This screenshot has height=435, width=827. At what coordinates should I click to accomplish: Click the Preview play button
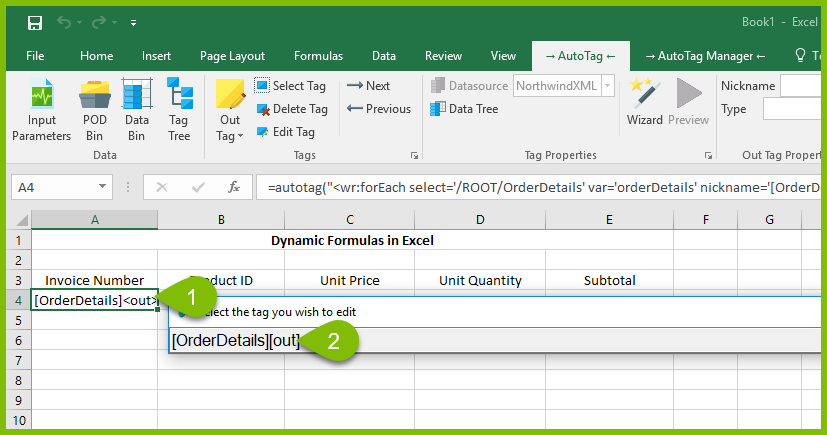688,102
